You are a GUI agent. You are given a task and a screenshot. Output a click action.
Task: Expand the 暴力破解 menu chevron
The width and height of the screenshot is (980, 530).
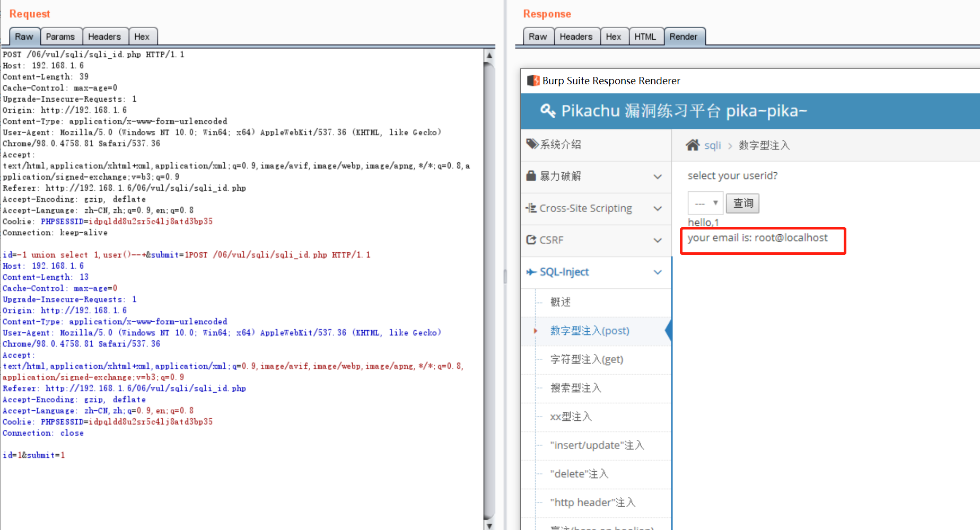click(x=658, y=176)
